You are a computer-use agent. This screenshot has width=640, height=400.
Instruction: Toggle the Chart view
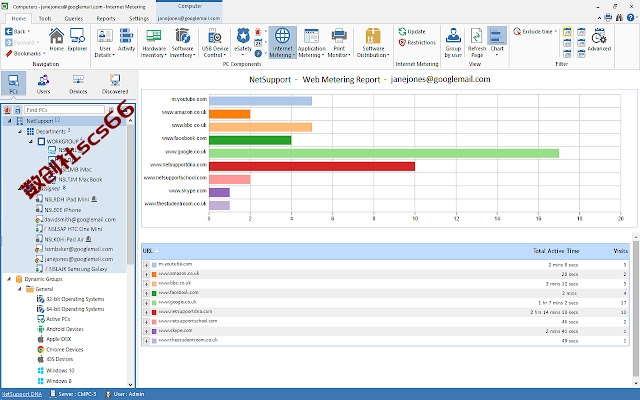tap(497, 42)
